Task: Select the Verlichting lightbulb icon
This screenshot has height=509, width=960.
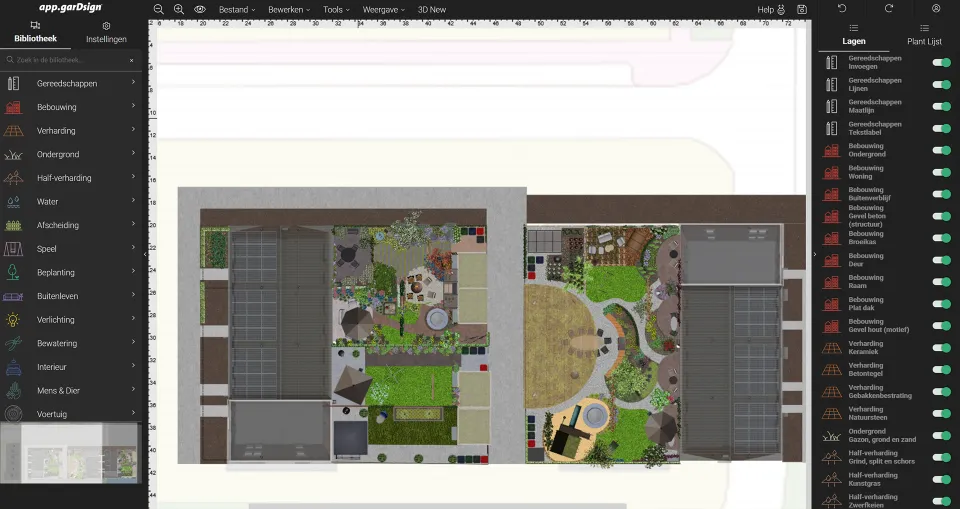Action: [x=13, y=320]
